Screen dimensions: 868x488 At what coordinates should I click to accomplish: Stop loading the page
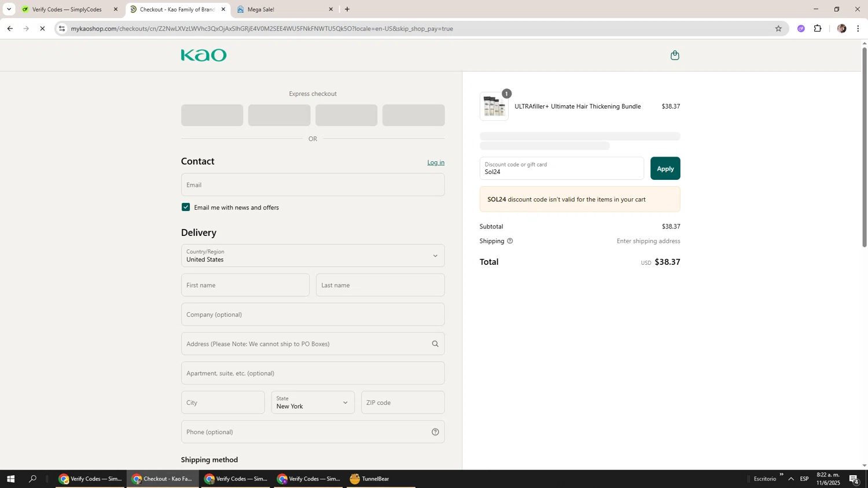coord(42,28)
